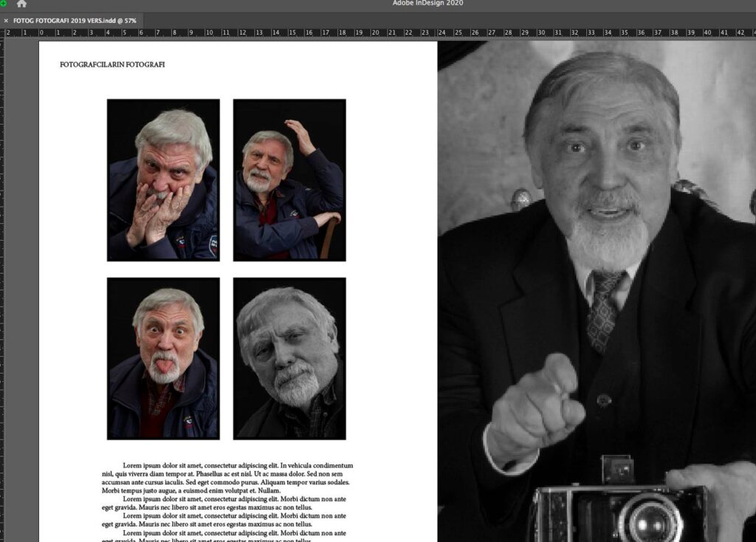756x542 pixels.
Task: Select the photo of man sticking tongue out
Action: (x=163, y=358)
